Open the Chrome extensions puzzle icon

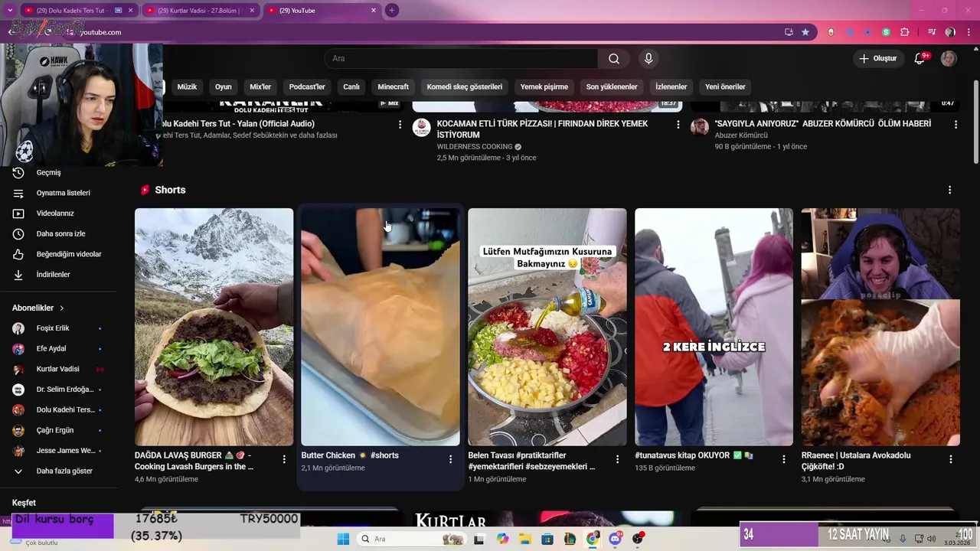pos(904,32)
